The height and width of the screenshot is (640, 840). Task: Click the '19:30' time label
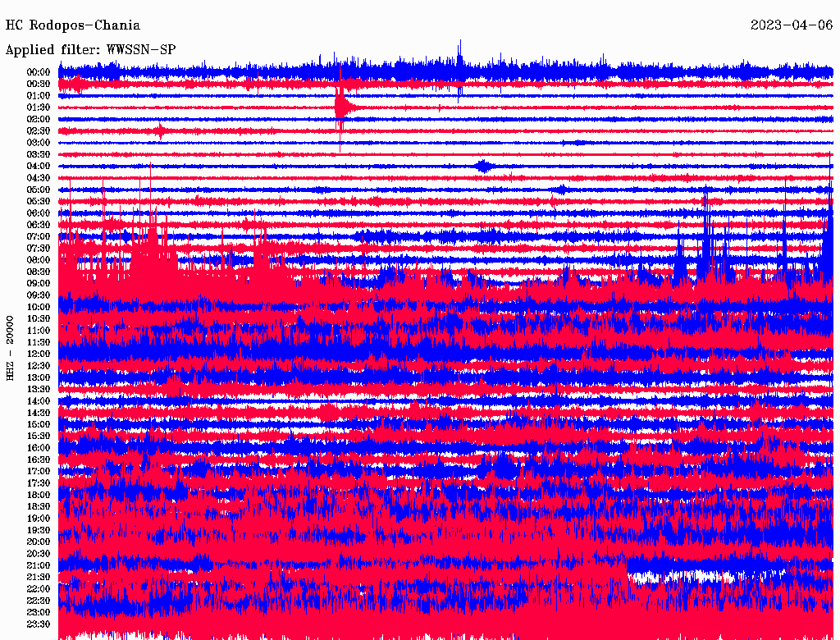pyautogui.click(x=39, y=531)
